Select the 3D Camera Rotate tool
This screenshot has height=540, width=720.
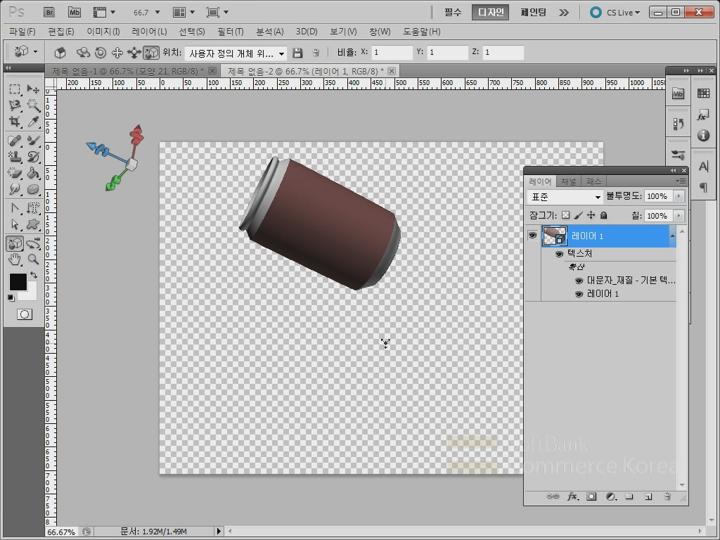point(33,243)
